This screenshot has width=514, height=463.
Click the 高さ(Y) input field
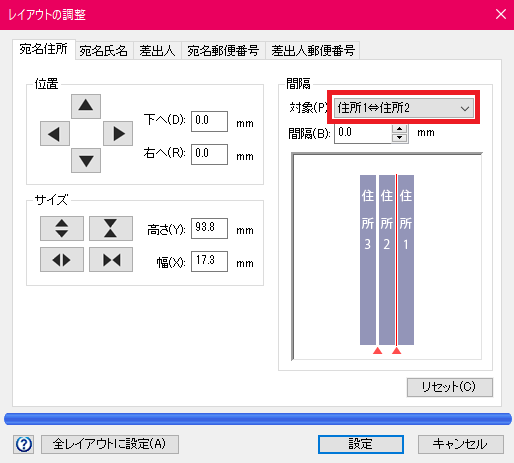pyautogui.click(x=209, y=228)
